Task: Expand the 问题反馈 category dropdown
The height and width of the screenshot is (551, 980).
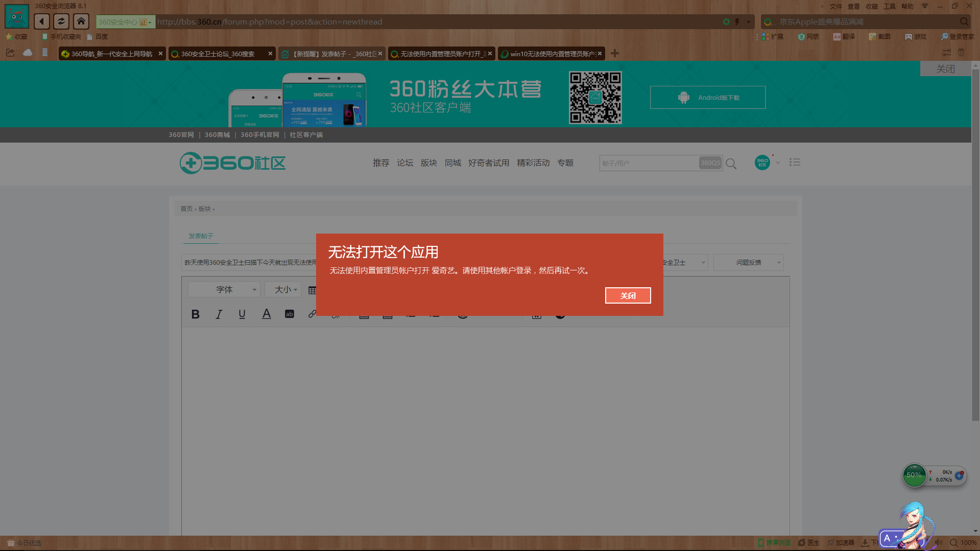Action: 748,262
